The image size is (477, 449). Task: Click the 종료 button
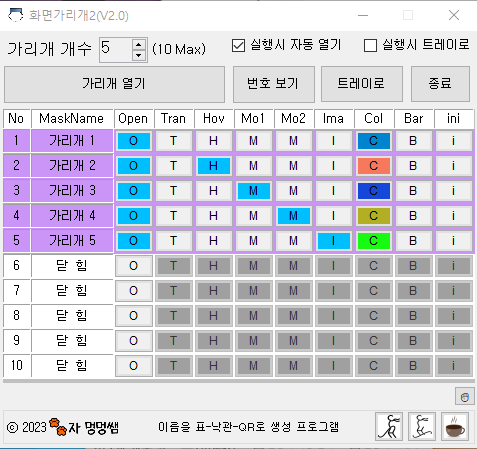[x=440, y=84]
